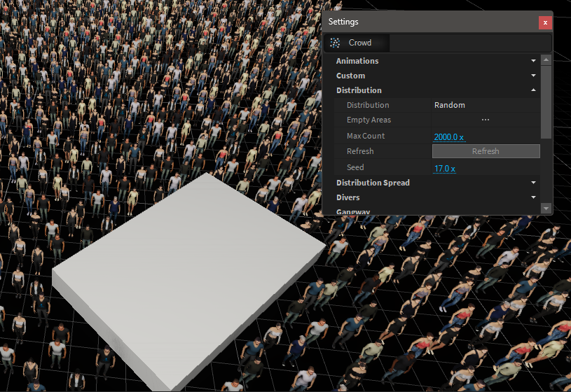Screen dimensions: 571x392
Task: Click the Animations section label
Action: pos(357,62)
